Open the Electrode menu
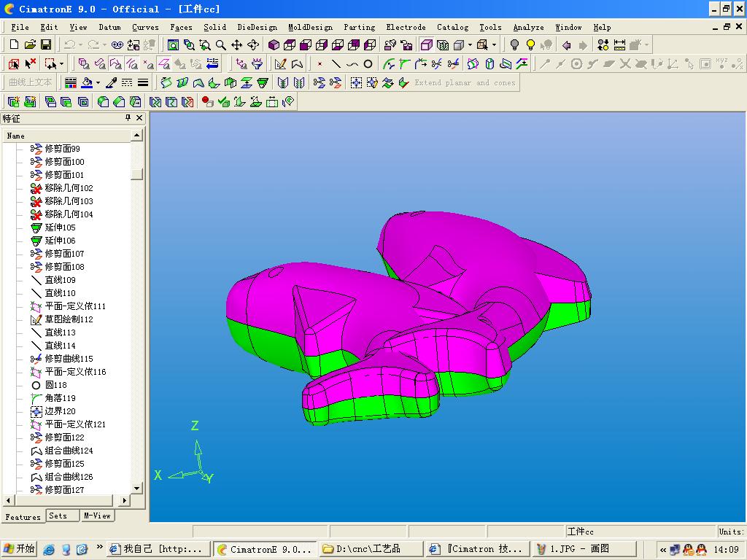 tap(406, 27)
